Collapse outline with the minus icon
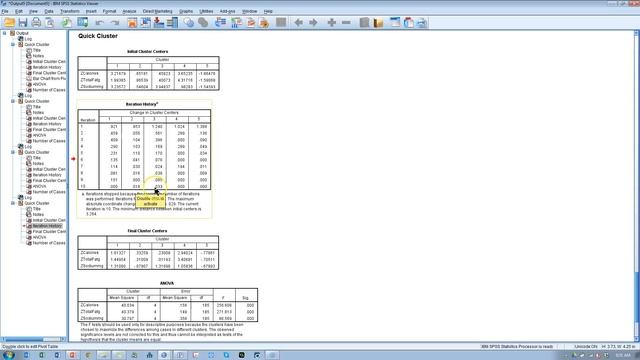The height and width of the screenshot is (360, 640). point(346,22)
